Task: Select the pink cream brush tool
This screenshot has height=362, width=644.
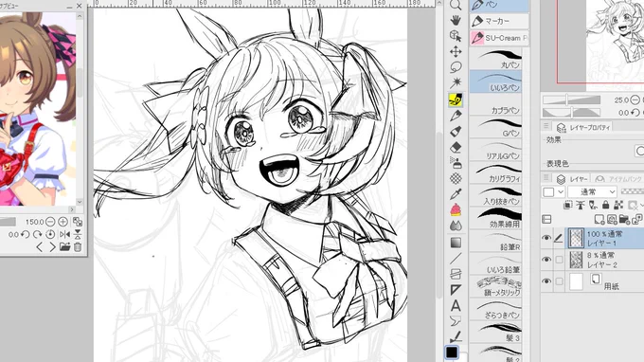Action: tap(456, 210)
